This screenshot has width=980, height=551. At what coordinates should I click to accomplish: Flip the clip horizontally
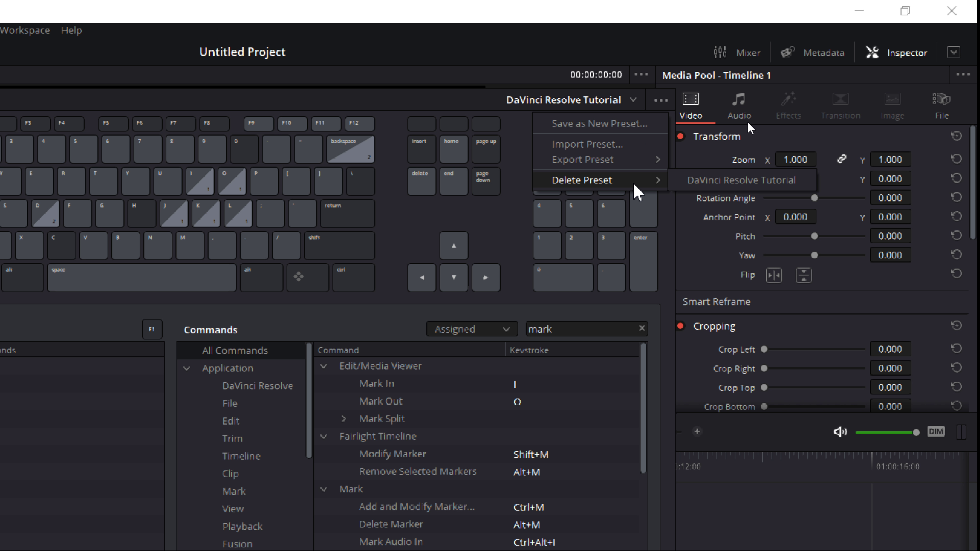(x=774, y=275)
